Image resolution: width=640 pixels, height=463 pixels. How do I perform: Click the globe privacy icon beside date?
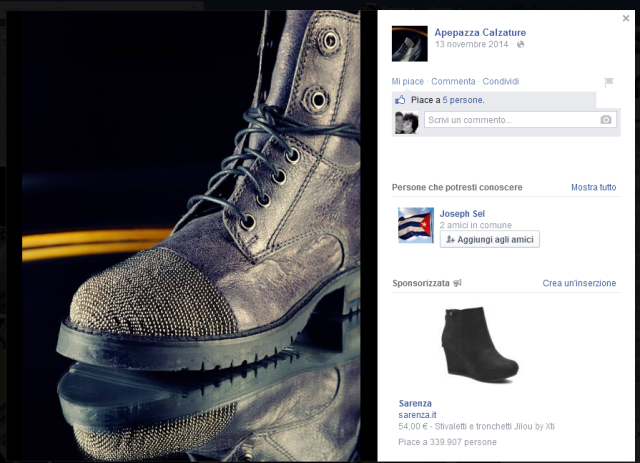[521, 45]
